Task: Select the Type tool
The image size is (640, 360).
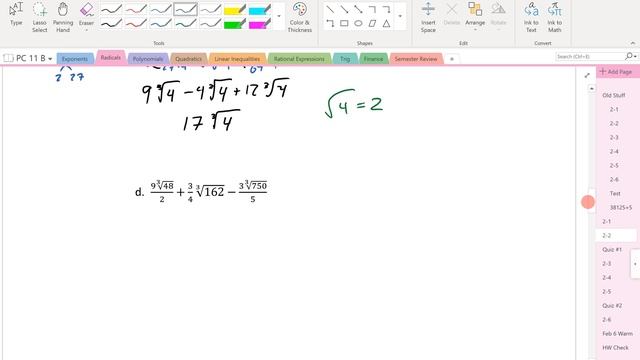Action: (x=16, y=14)
